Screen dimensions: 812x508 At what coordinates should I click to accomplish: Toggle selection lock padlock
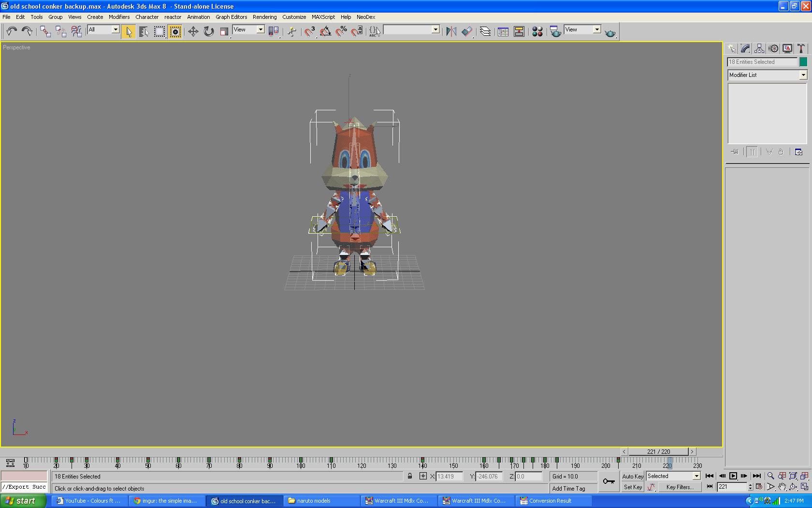point(410,476)
